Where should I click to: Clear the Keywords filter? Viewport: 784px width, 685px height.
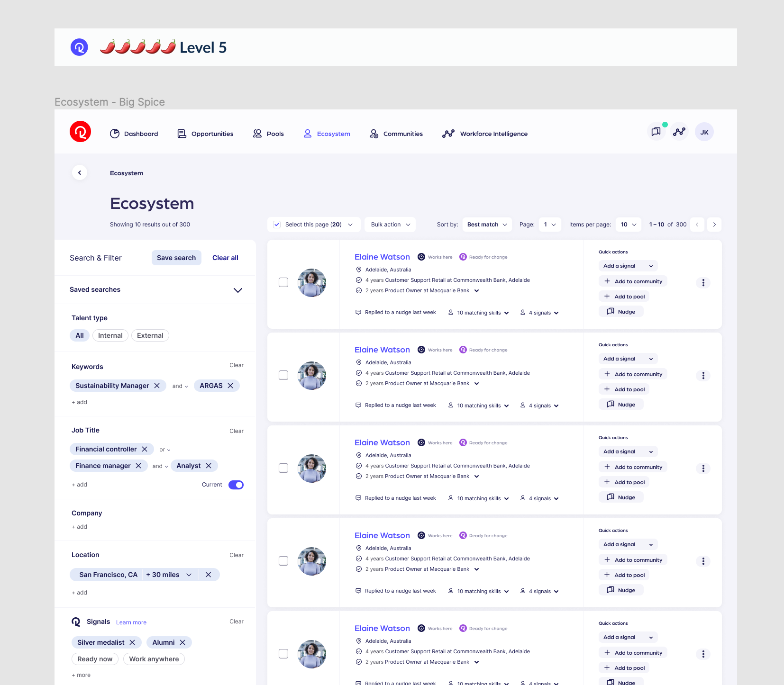pos(237,365)
